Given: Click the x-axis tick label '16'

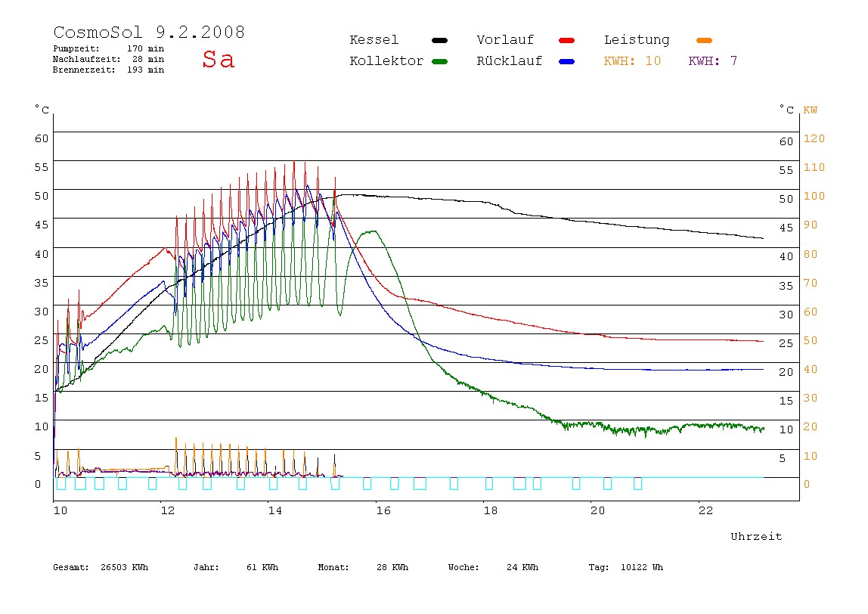Looking at the screenshot, I should 383,510.
